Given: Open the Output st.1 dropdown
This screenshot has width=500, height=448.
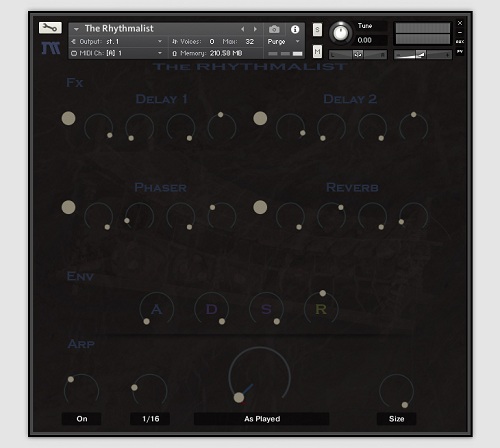Looking at the screenshot, I should tap(160, 41).
